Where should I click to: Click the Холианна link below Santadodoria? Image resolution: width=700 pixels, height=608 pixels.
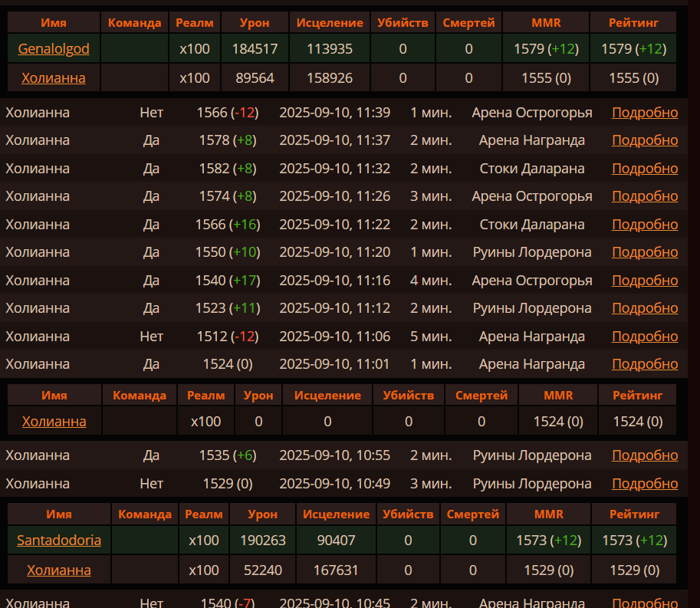[x=59, y=570]
